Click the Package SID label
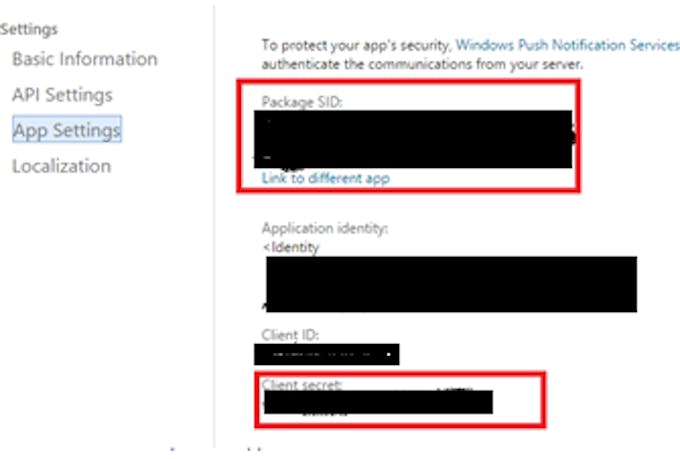Viewport: 680px width, 459px height. (302, 102)
